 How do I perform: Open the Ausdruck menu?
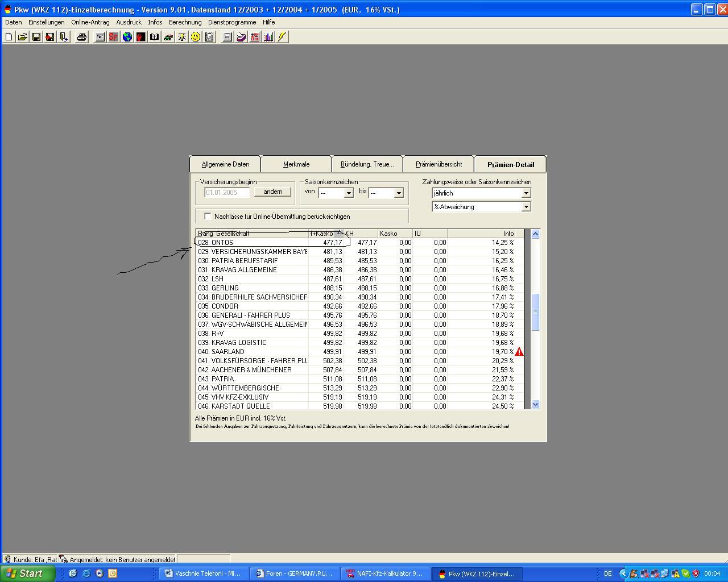(x=129, y=22)
